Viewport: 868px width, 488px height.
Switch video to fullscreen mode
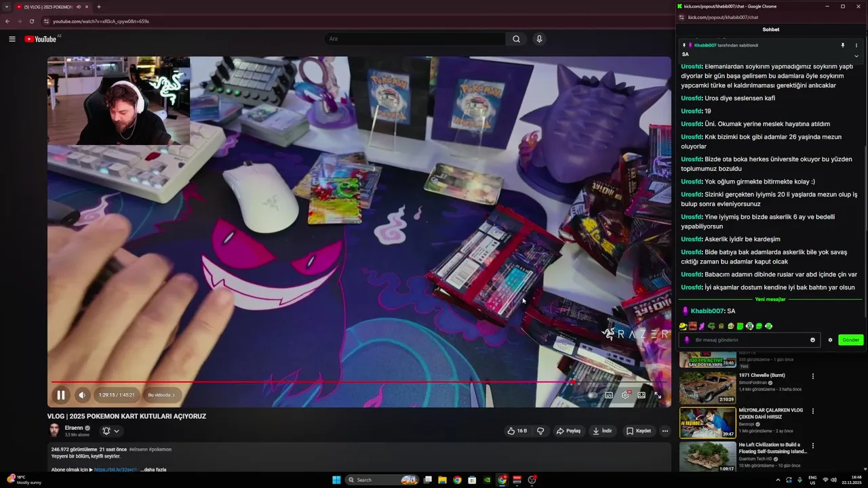pos(658,395)
